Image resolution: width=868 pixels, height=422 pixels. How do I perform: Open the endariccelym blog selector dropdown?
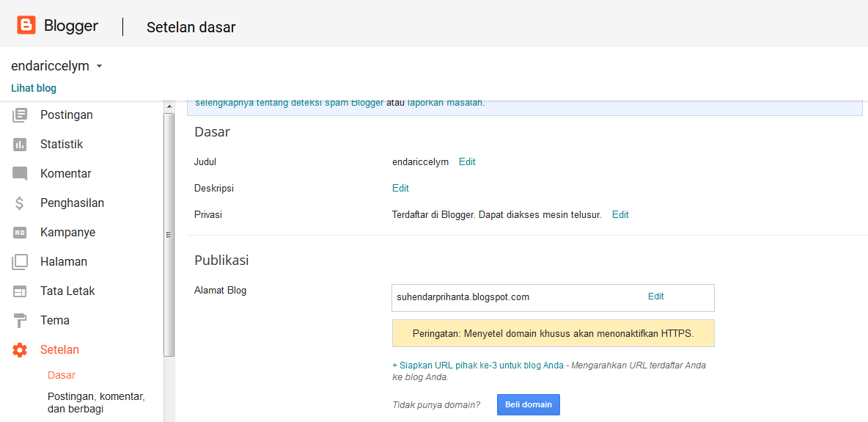[57, 66]
